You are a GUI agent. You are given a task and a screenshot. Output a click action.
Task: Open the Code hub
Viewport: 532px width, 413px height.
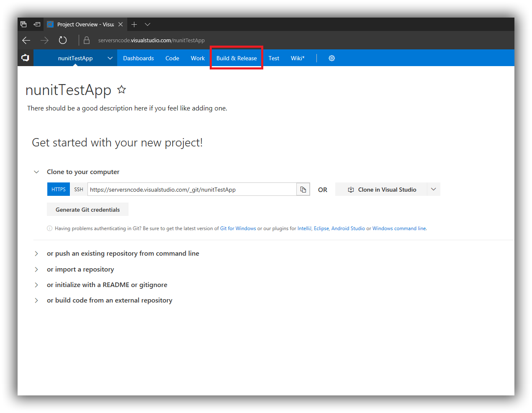pos(172,58)
